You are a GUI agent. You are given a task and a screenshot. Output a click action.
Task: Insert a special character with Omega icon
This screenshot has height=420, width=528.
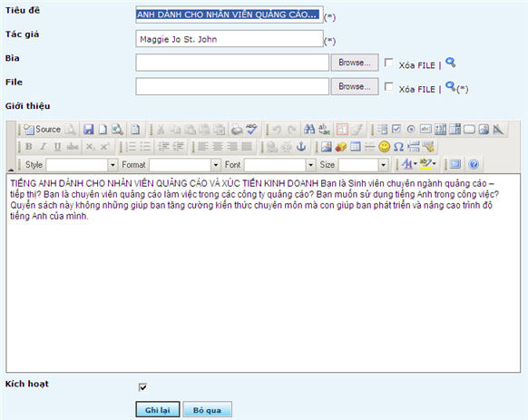398,147
